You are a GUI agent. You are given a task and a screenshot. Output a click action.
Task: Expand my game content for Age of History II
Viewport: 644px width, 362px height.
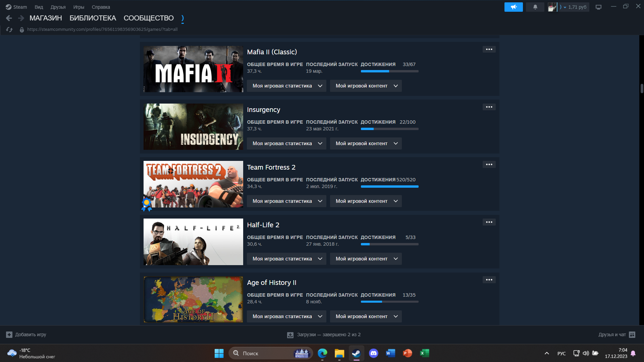point(366,316)
